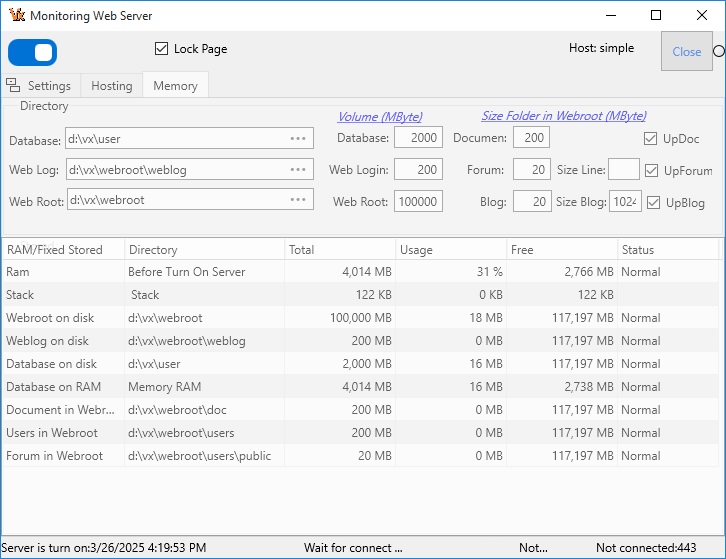Toggle the UpBlog checkbox
The image size is (726, 559).
coord(654,203)
